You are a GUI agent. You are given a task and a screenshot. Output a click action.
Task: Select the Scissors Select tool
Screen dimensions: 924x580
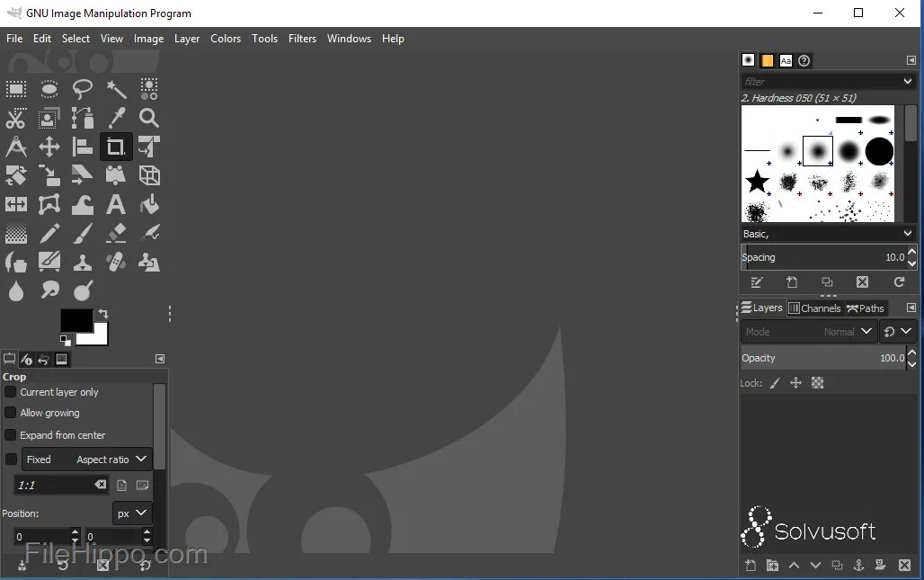16,118
